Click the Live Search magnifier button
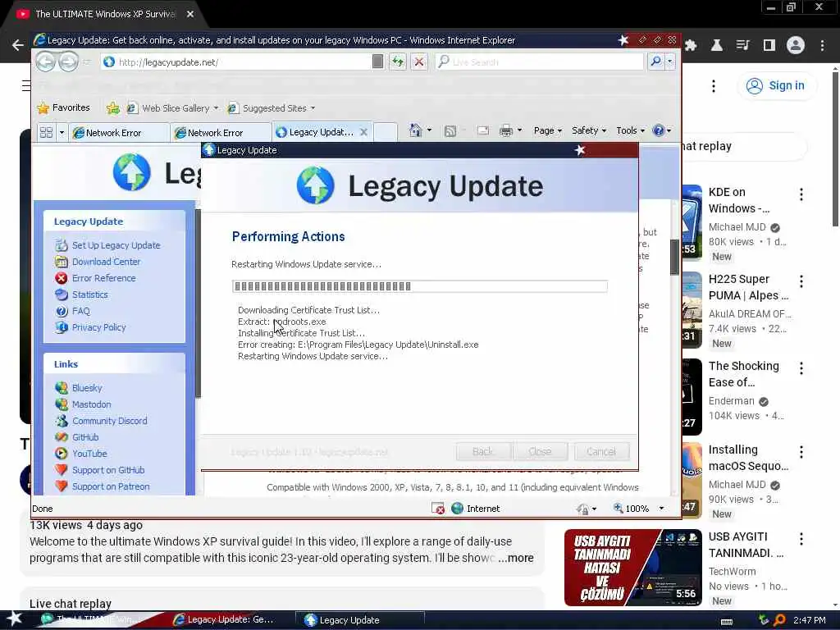 click(x=655, y=62)
